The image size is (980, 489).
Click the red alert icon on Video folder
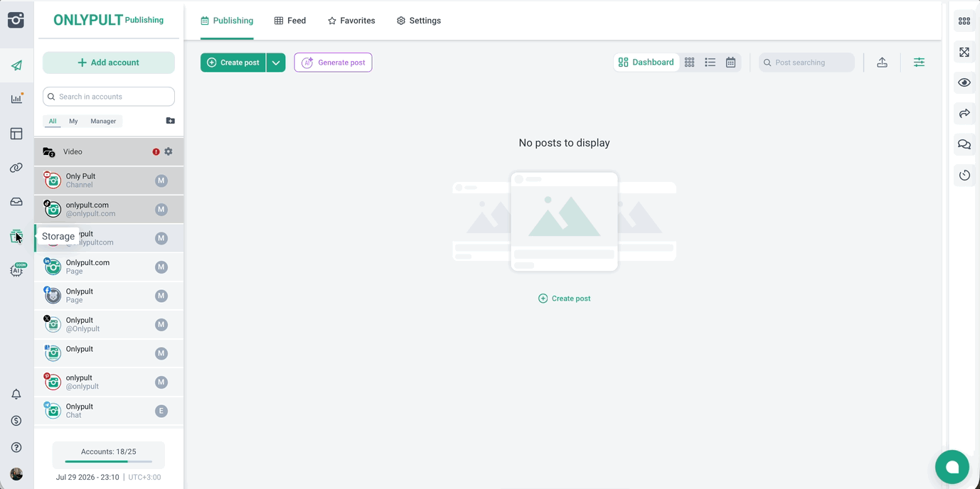point(156,151)
